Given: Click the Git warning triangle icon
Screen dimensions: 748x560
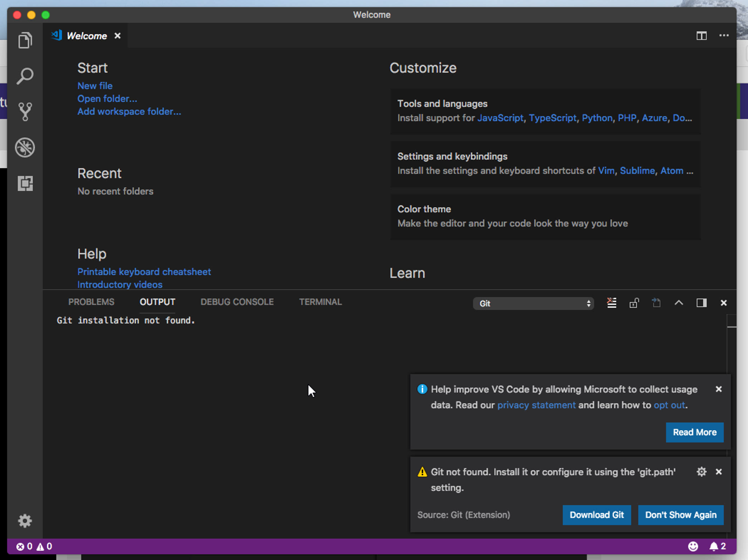Looking at the screenshot, I should [422, 472].
